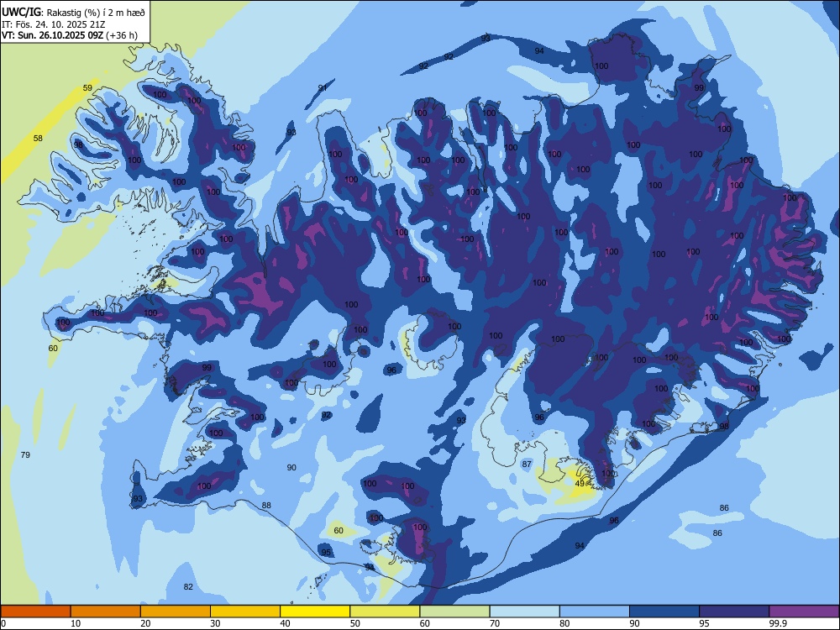Select the '10' tick label on the legend

pyautogui.click(x=76, y=623)
